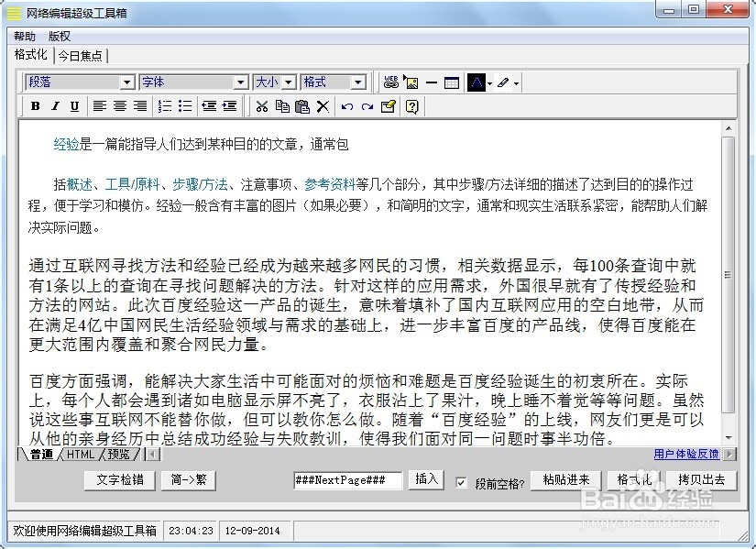
Task: Switch to the 今日焦点 tab
Action: tap(80, 56)
